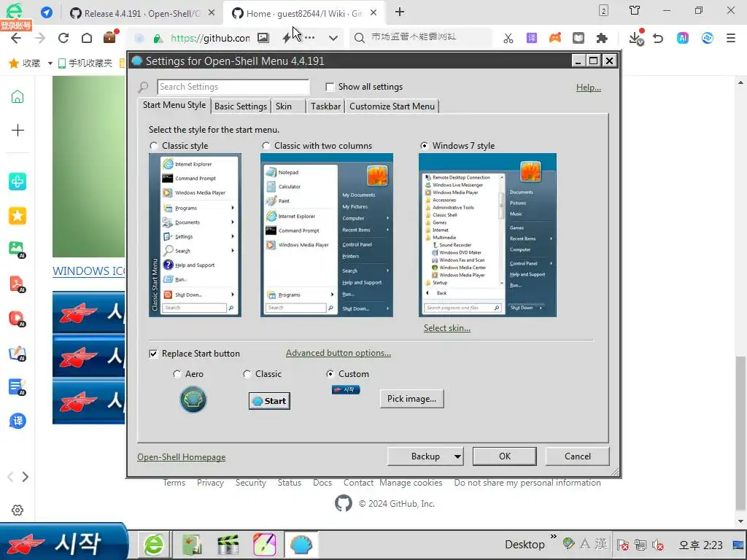Open a new browser tab
This screenshot has height=560, width=747.
tap(400, 12)
